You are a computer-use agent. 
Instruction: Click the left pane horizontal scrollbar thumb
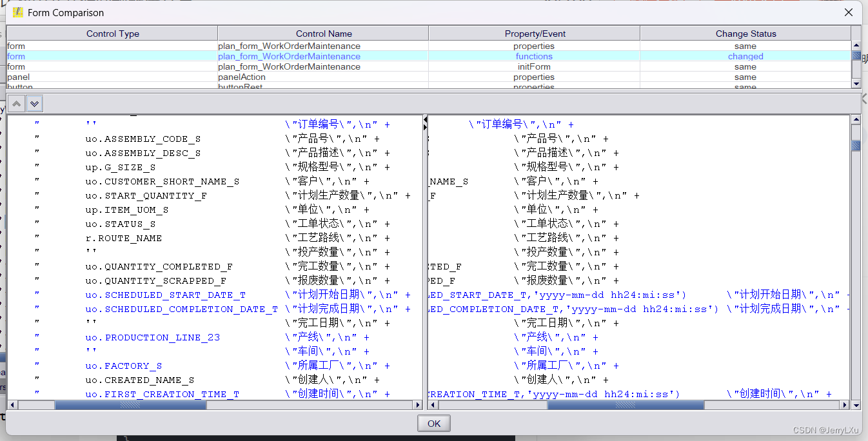coord(130,405)
